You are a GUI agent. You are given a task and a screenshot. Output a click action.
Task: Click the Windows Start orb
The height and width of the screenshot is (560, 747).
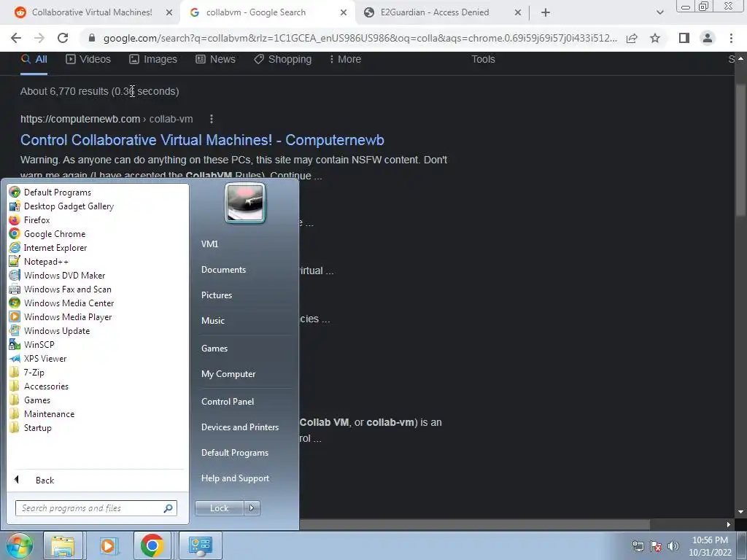pyautogui.click(x=19, y=545)
